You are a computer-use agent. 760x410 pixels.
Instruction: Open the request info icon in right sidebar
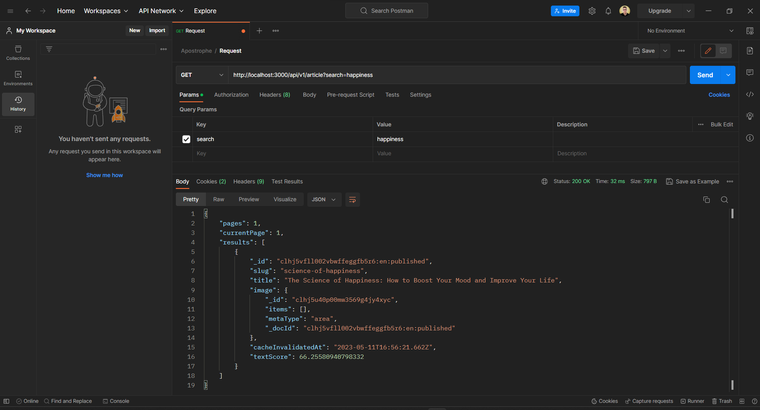coord(750,138)
